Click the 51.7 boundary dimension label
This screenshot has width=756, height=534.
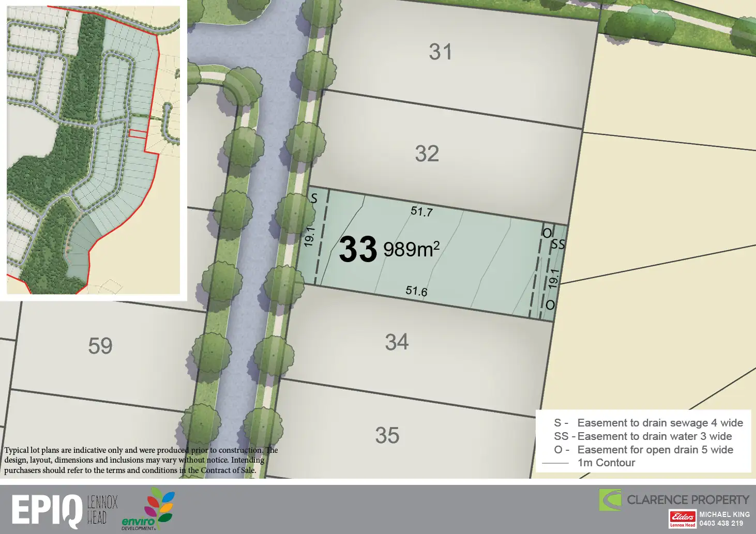coord(421,211)
